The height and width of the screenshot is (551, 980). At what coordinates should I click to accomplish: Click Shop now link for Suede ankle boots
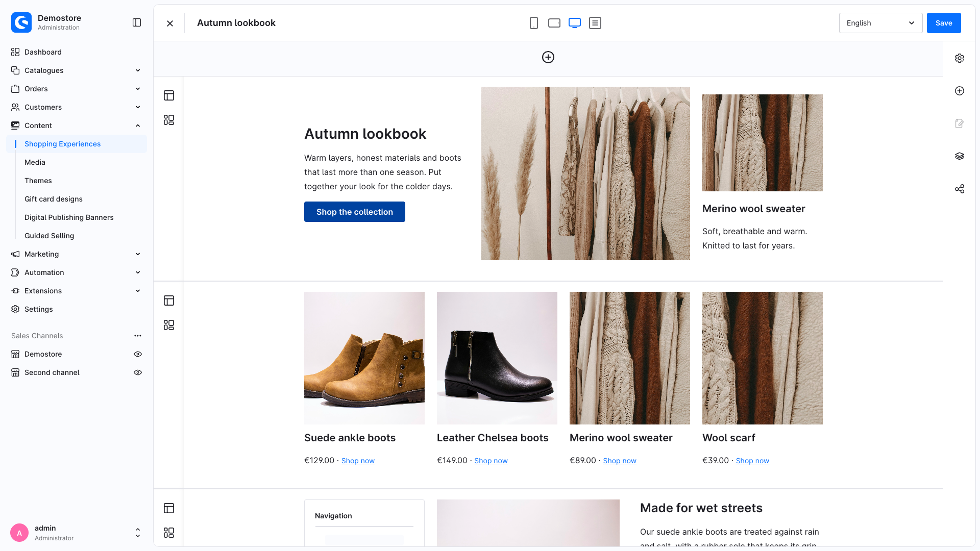[x=358, y=461]
